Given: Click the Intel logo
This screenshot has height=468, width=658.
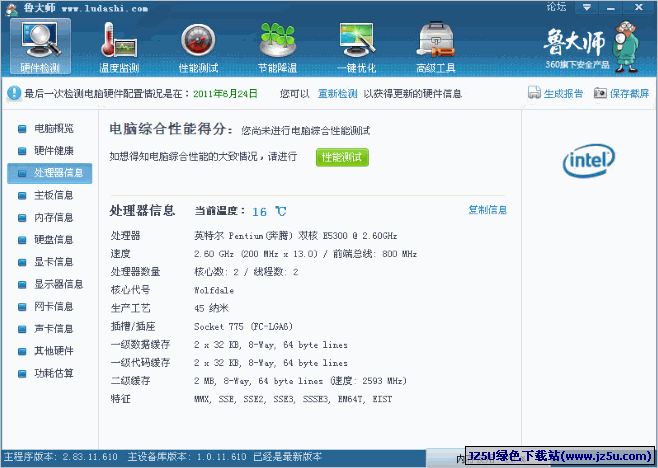Looking at the screenshot, I should 588,160.
